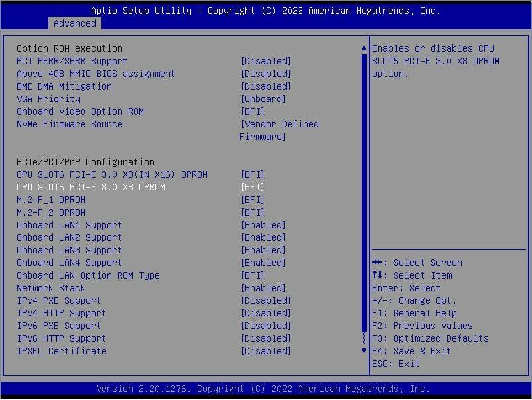Open VGA Priority [Onboard] value
This screenshot has width=532, height=400.
263,99
